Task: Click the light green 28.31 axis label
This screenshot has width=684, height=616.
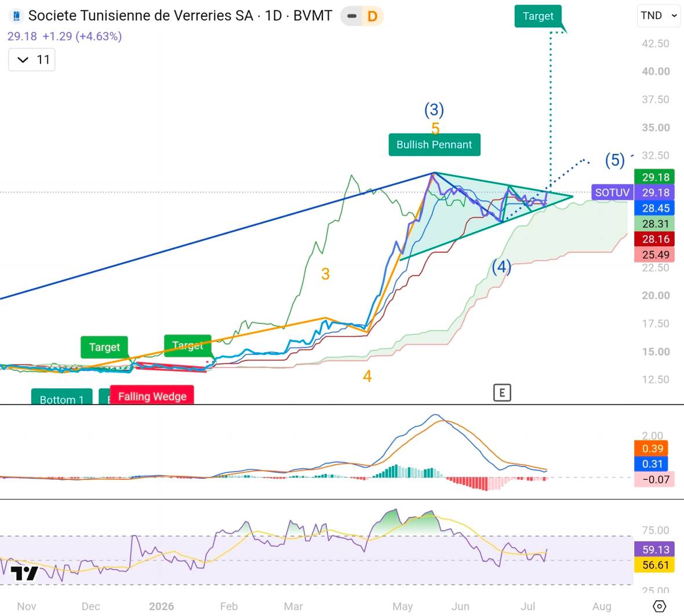Action: pos(655,224)
